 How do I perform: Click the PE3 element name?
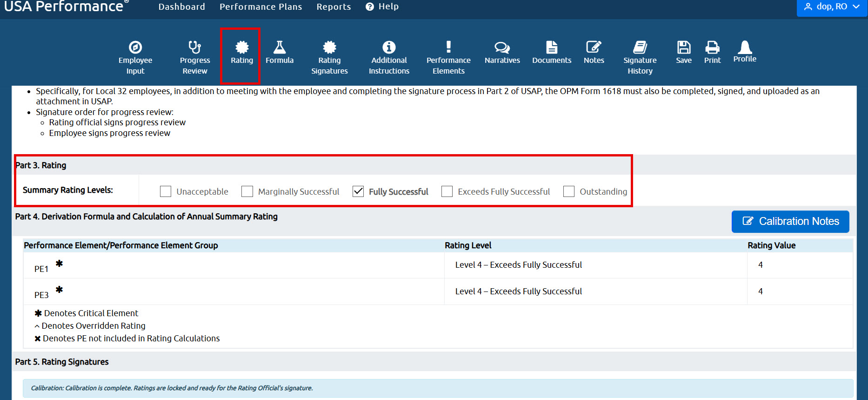[41, 295]
